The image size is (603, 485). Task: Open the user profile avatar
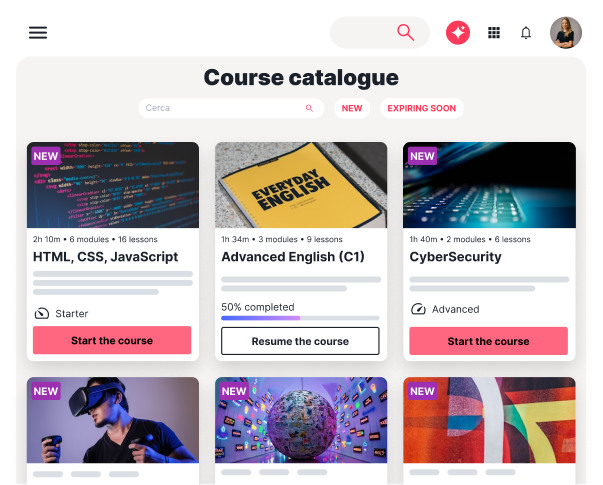[x=566, y=33]
